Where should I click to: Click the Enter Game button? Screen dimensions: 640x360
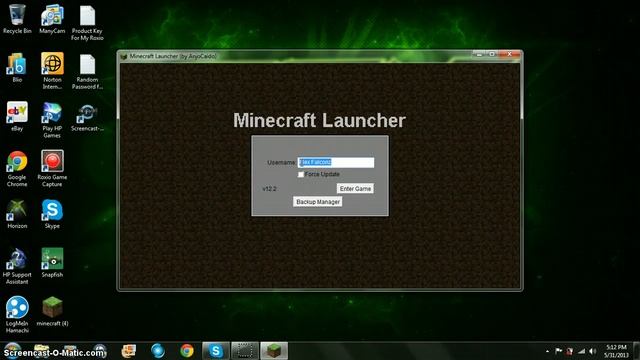(355, 189)
